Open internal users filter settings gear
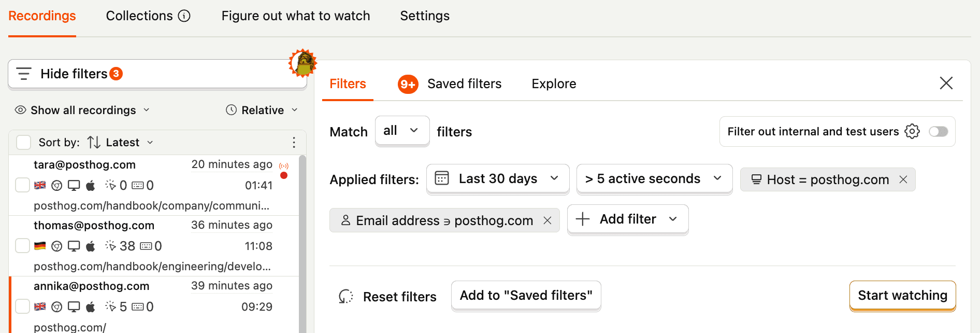The height and width of the screenshot is (333, 980). 912,131
